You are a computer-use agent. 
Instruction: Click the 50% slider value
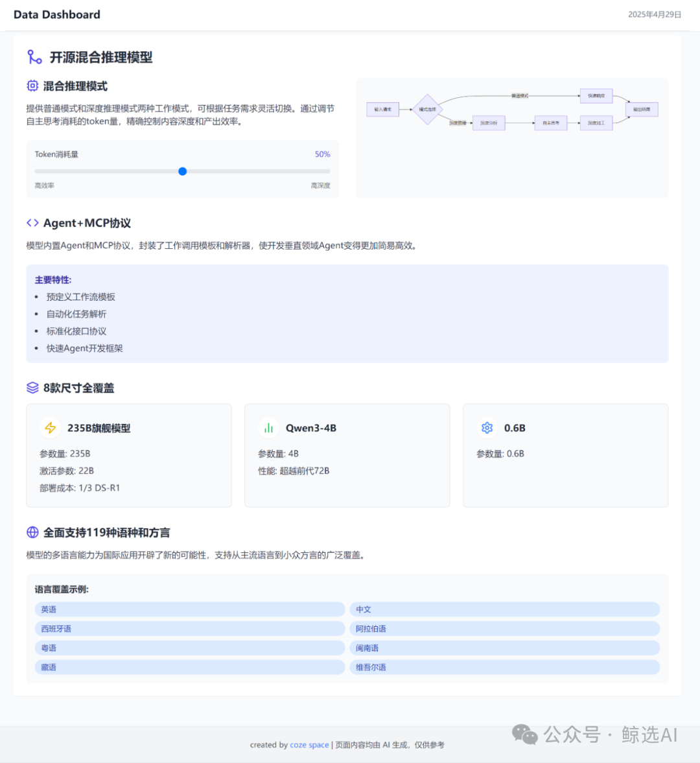322,154
